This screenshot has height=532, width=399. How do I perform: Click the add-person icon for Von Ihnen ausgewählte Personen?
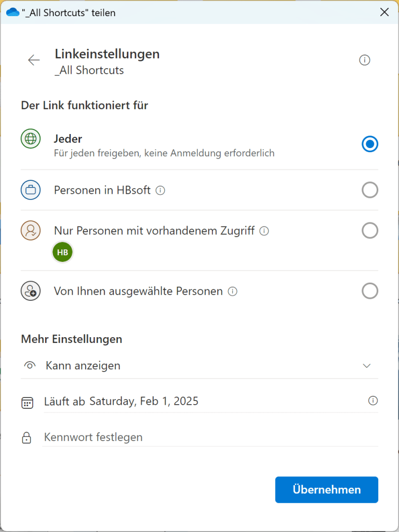[x=31, y=291]
